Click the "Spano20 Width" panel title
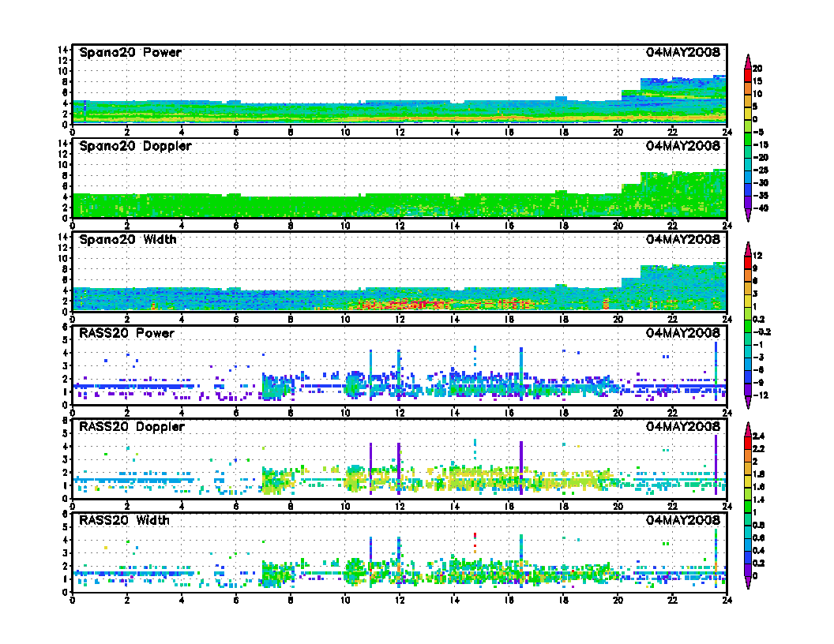Image resolution: width=834 pixels, height=644 pixels. point(128,240)
